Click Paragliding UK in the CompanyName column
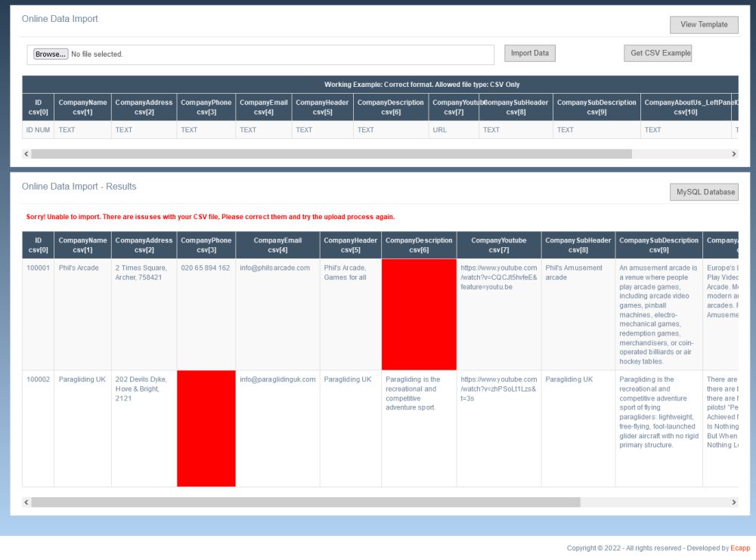 (x=82, y=379)
